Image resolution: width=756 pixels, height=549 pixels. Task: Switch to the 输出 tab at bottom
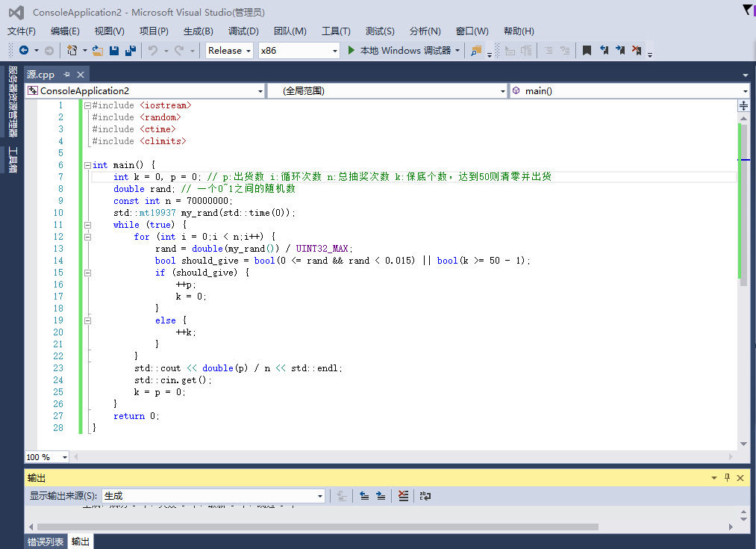pyautogui.click(x=81, y=542)
